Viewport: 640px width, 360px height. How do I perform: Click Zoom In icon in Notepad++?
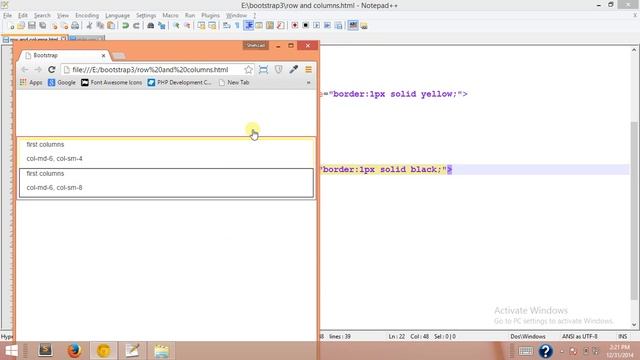pyautogui.click(x=176, y=26)
